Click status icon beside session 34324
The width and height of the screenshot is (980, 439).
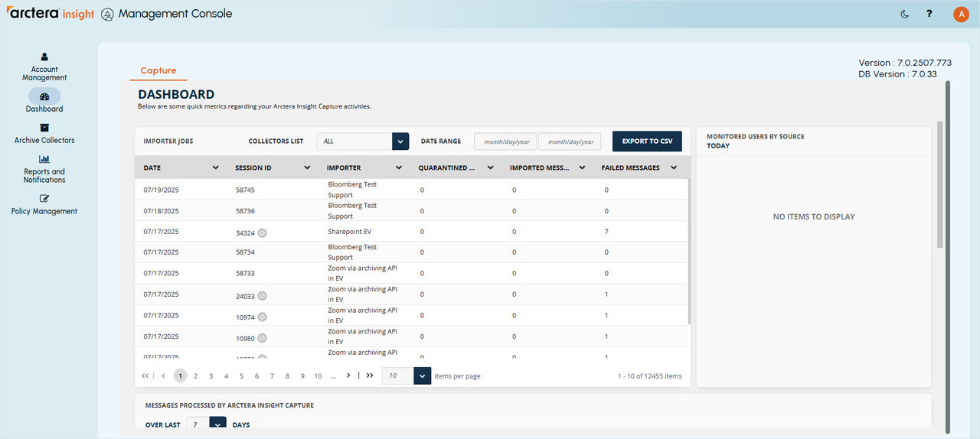pyautogui.click(x=262, y=233)
